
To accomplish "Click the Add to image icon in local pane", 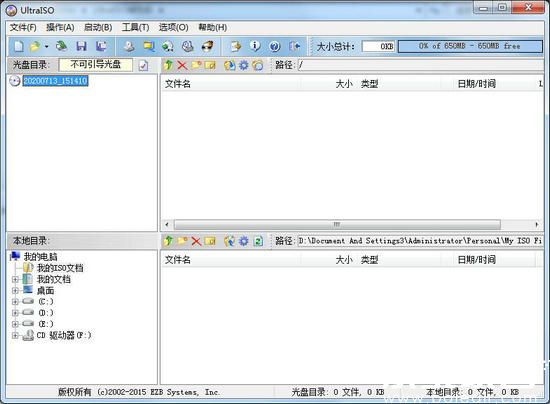I will tap(230, 241).
